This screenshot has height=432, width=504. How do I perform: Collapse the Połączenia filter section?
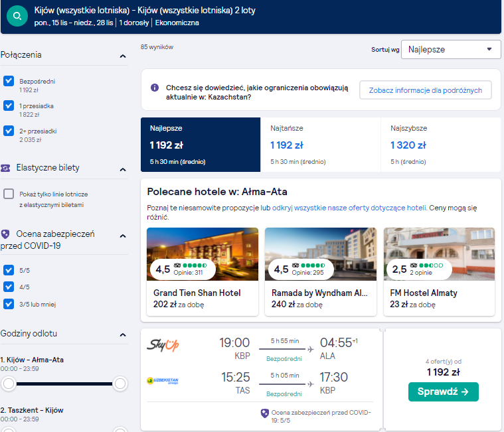click(x=123, y=56)
